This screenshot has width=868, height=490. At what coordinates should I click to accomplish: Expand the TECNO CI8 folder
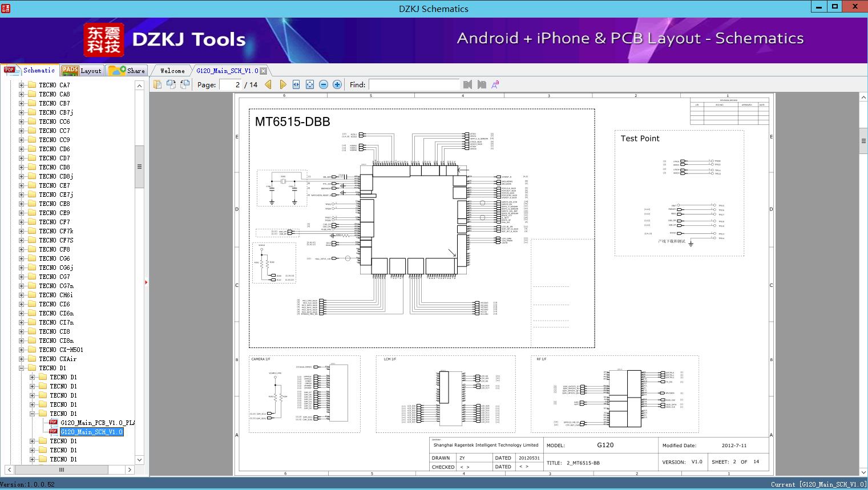click(x=22, y=331)
